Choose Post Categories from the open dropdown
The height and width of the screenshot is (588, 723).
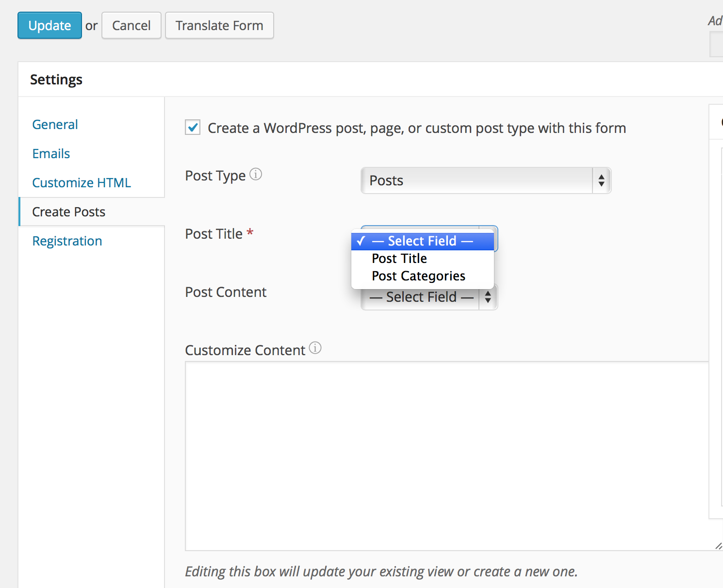click(x=418, y=276)
